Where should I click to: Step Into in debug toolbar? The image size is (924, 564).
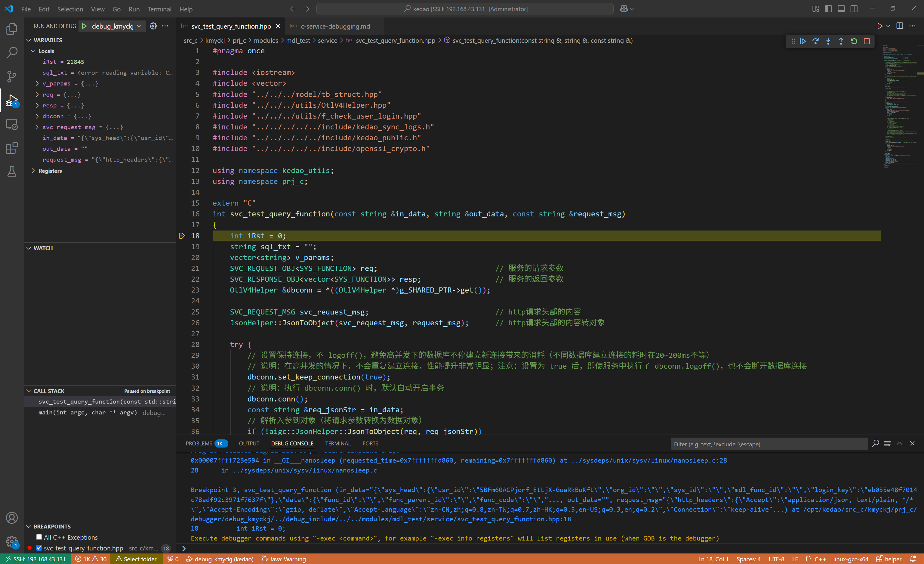click(828, 41)
